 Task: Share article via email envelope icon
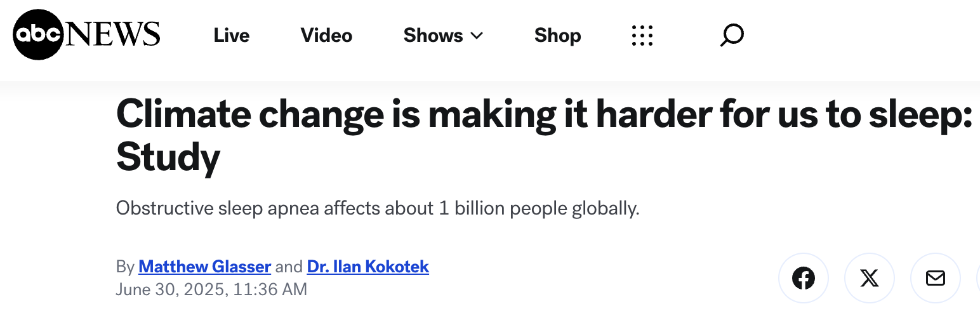point(936,278)
